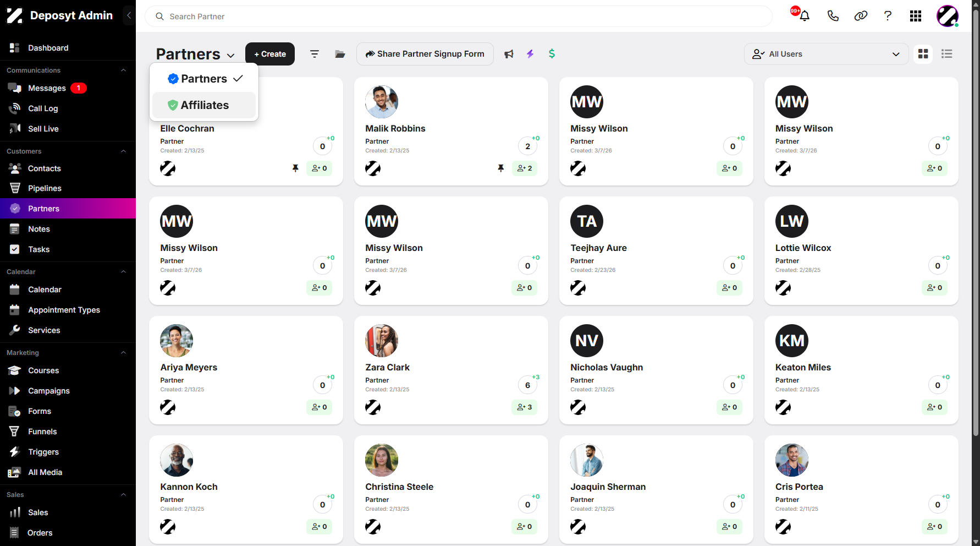Select Partners in the dropdown menu
This screenshot has height=546, width=980.
click(x=204, y=79)
